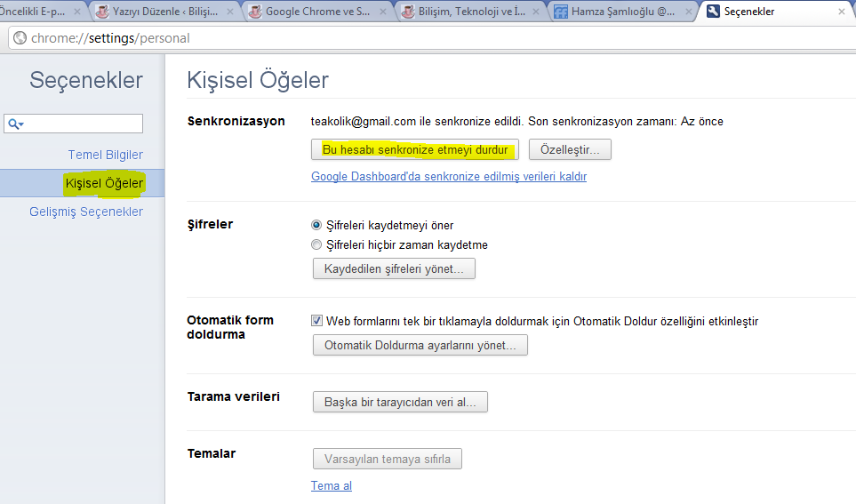Select Şifreleri hiçbir zaman kaydetme option
The width and height of the screenshot is (856, 504).
(316, 244)
